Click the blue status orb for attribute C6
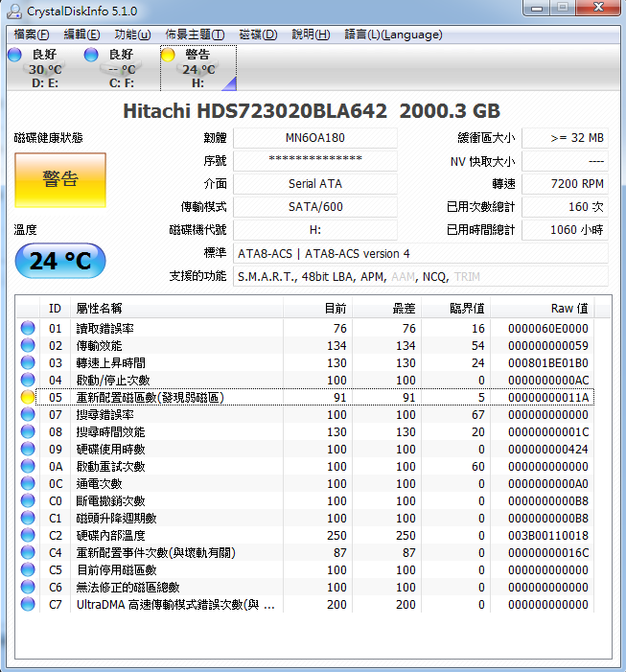Image resolution: width=626 pixels, height=672 pixels. click(28, 587)
